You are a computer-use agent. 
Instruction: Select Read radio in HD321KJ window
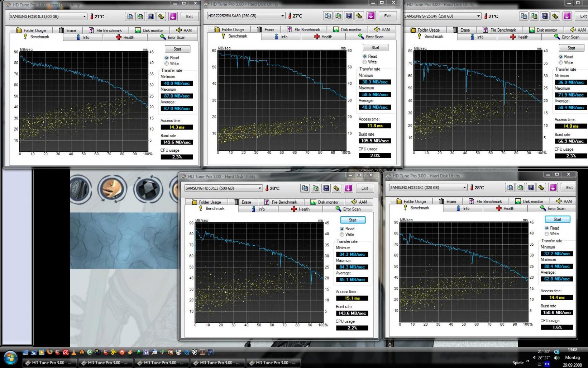coord(547,228)
